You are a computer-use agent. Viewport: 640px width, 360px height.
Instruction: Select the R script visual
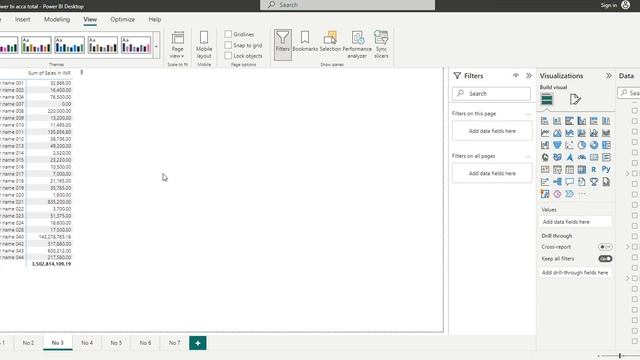click(x=594, y=170)
